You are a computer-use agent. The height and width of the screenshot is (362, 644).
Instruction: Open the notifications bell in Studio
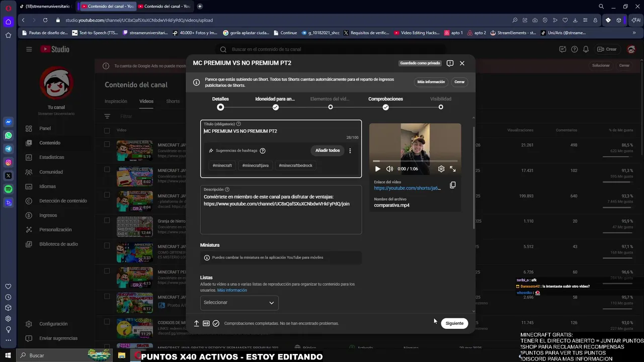click(x=586, y=49)
